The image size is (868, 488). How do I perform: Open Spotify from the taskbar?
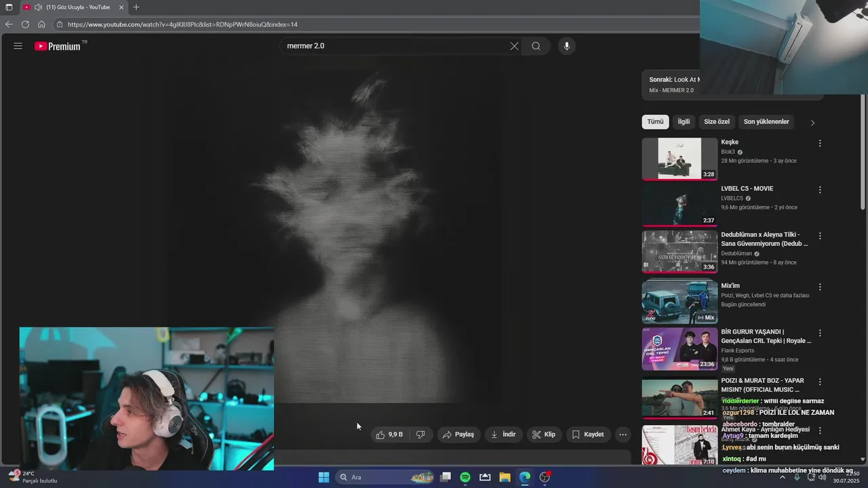(x=465, y=477)
